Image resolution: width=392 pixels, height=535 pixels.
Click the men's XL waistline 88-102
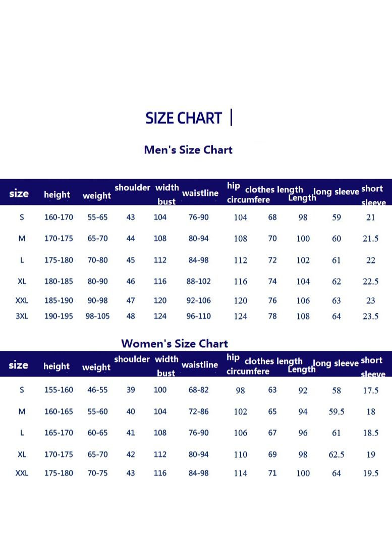tap(199, 282)
